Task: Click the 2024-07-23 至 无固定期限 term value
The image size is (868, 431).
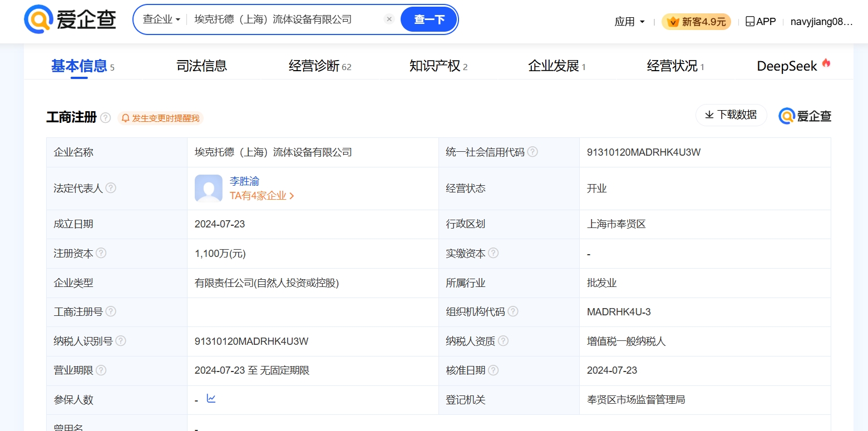Action: click(x=252, y=370)
